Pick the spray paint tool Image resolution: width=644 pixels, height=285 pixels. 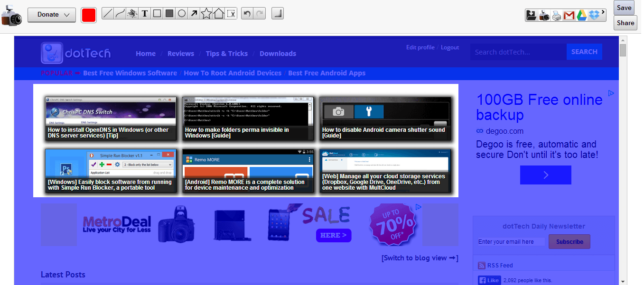tap(132, 14)
